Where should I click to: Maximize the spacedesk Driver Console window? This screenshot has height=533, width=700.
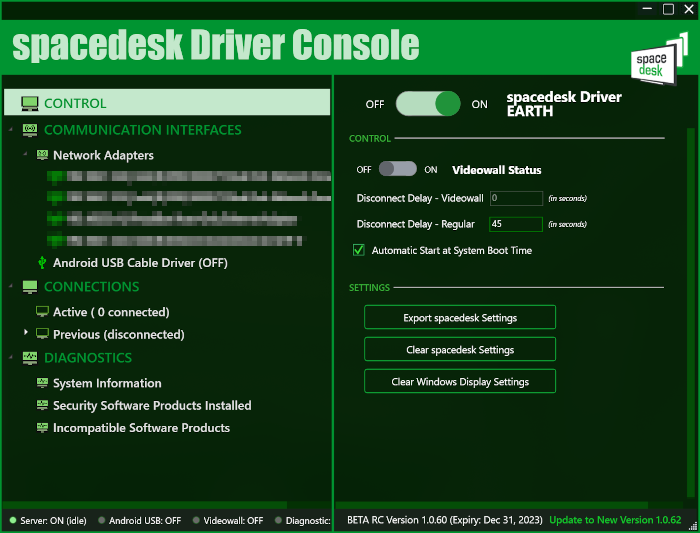coord(668,9)
